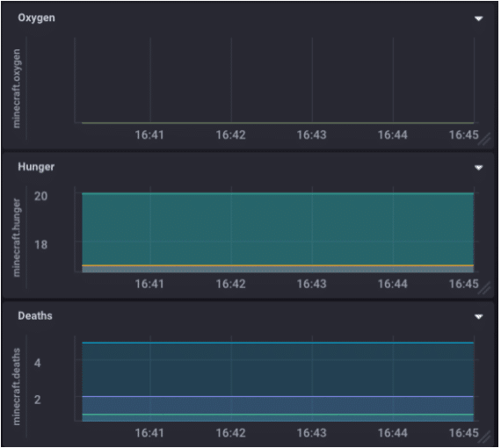This screenshot has height=448, width=501.
Task: Click 16:41 tick in Oxygen chart
Action: (x=149, y=134)
